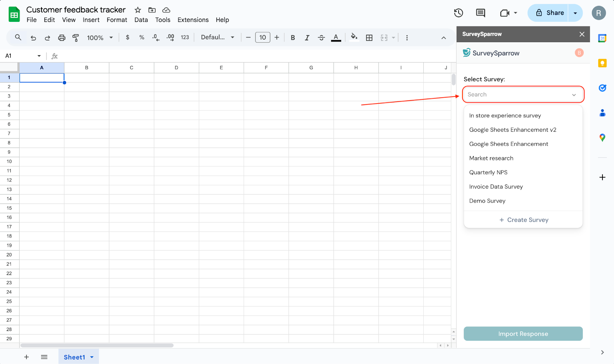Click the survey Search input field

[518, 95]
